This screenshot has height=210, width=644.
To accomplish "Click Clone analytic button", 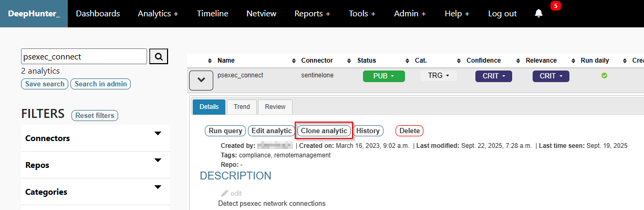I will (324, 131).
